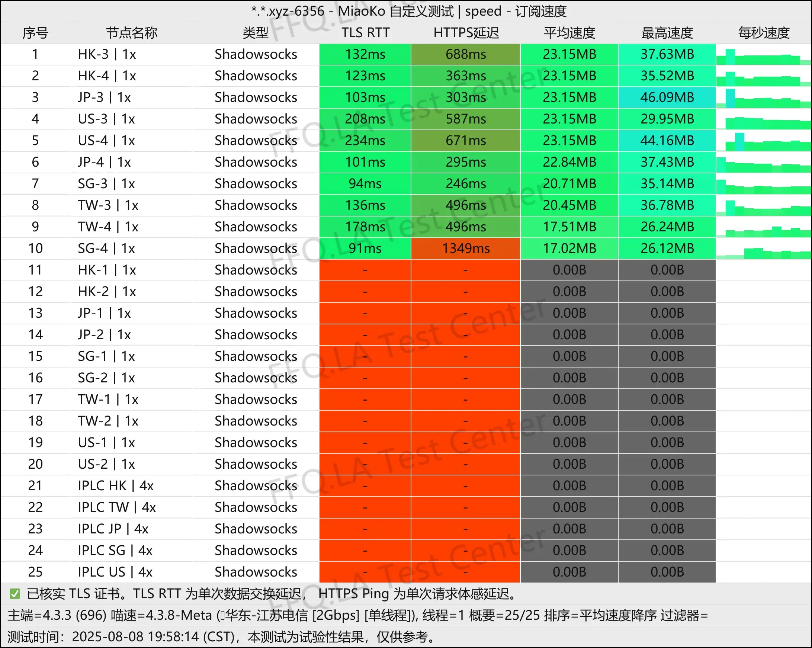
Task: Click the 94ms TLS RTT cell
Action: coord(365,184)
